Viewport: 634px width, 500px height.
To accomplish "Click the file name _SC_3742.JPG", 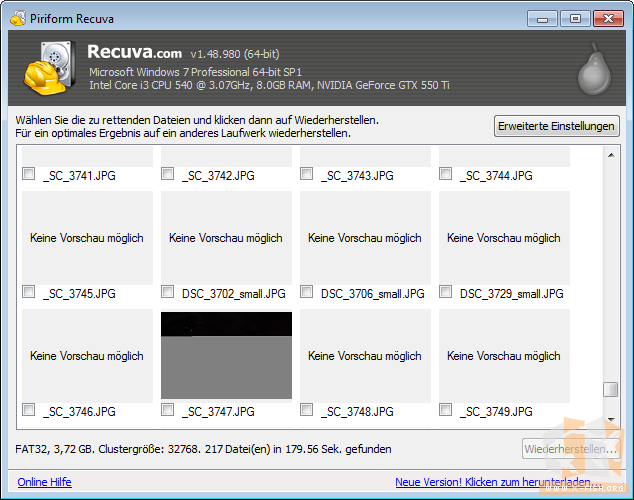I will [x=219, y=176].
